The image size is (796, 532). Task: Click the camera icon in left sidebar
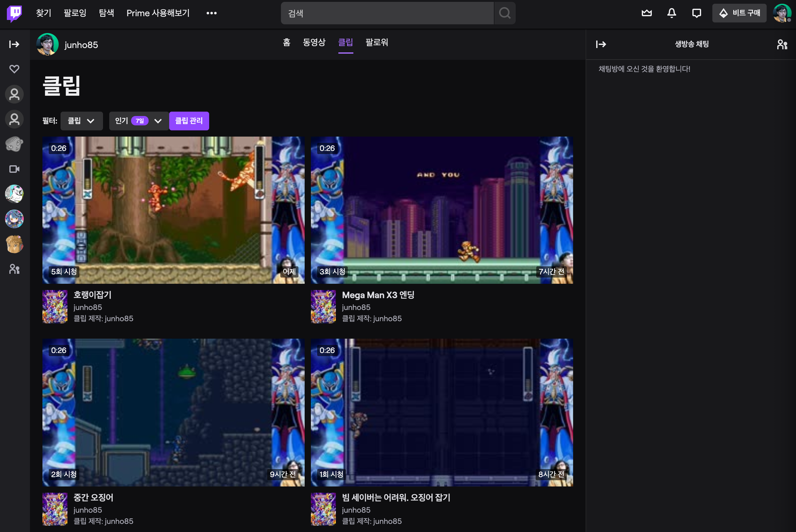pos(14,169)
